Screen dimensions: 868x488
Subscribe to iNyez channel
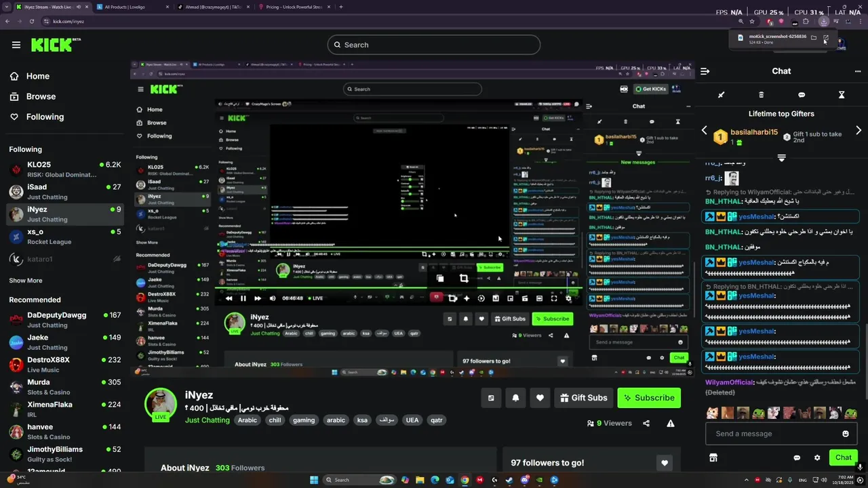[x=649, y=398]
